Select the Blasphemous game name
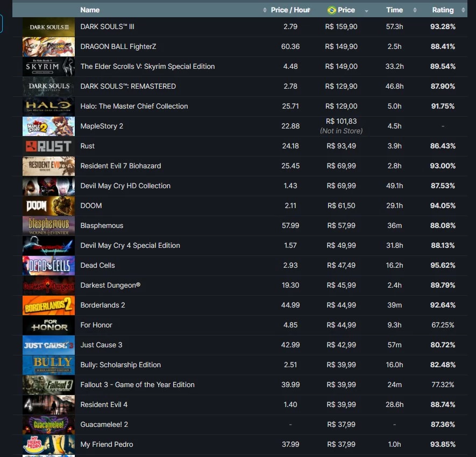Image resolution: width=476 pixels, height=457 pixels. coord(102,225)
